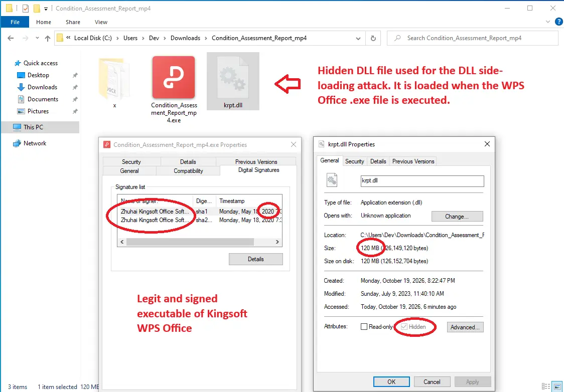The image size is (564, 392).
Task: Open the Share ribbon tab
Action: click(73, 22)
